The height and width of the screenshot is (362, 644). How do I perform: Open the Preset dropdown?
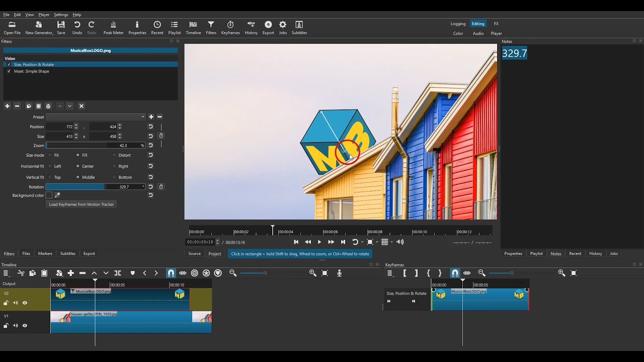[96, 117]
